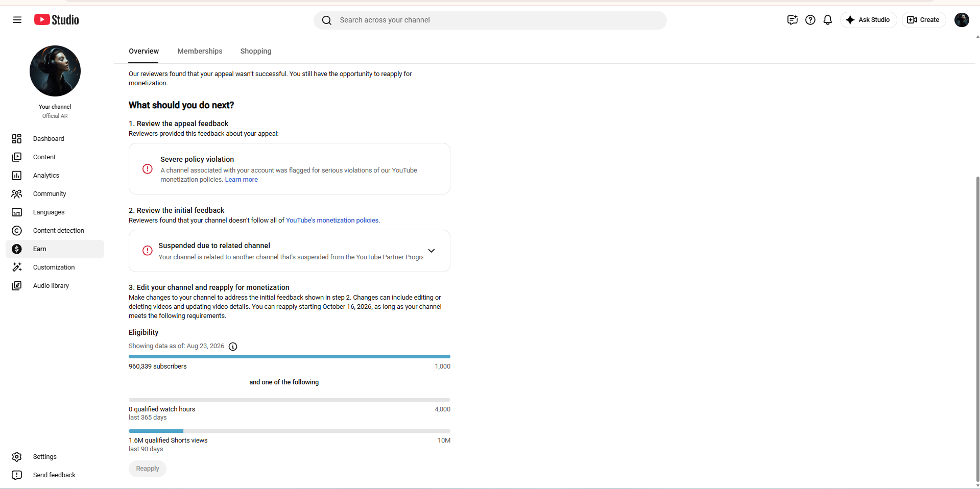Open the help question mark icon
The width and height of the screenshot is (980, 489).
810,20
